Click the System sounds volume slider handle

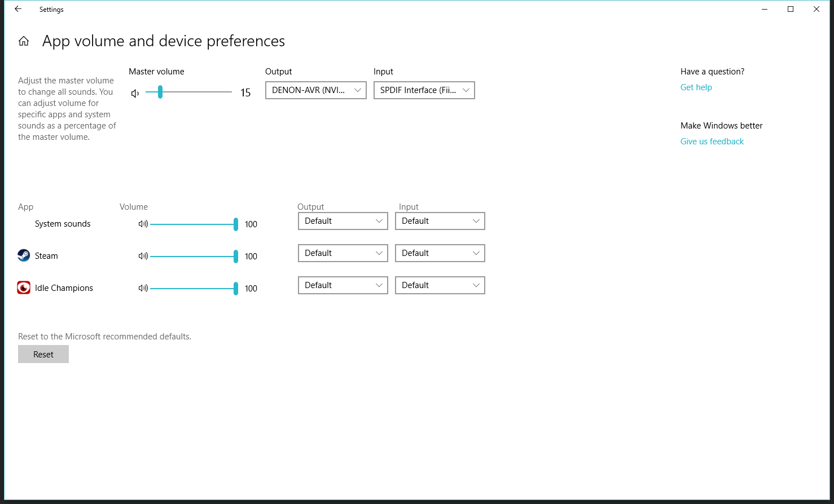click(236, 224)
